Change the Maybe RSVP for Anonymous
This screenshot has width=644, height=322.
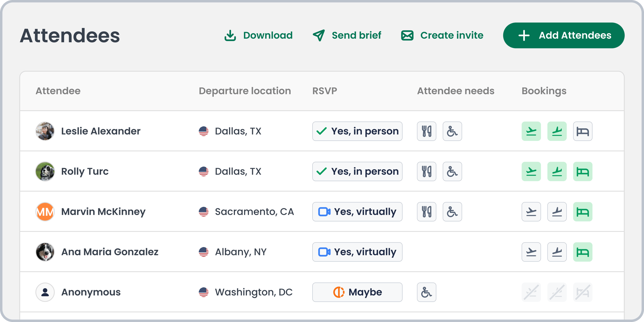pos(357,292)
